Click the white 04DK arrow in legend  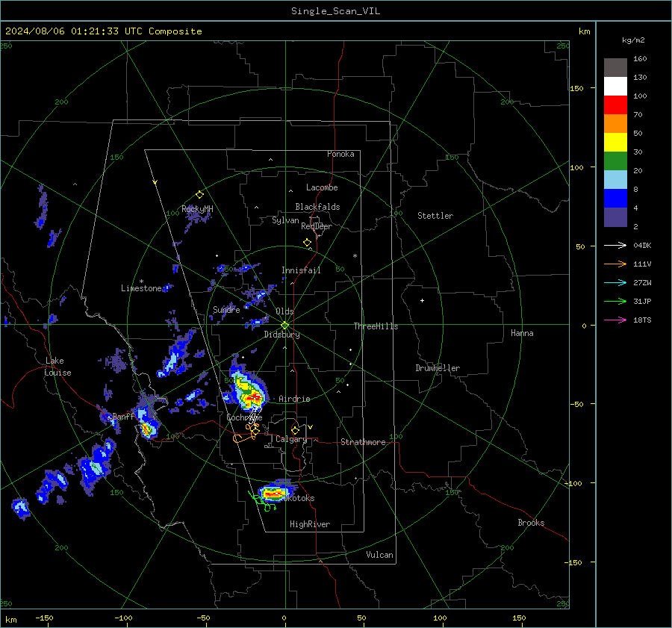[x=615, y=245]
